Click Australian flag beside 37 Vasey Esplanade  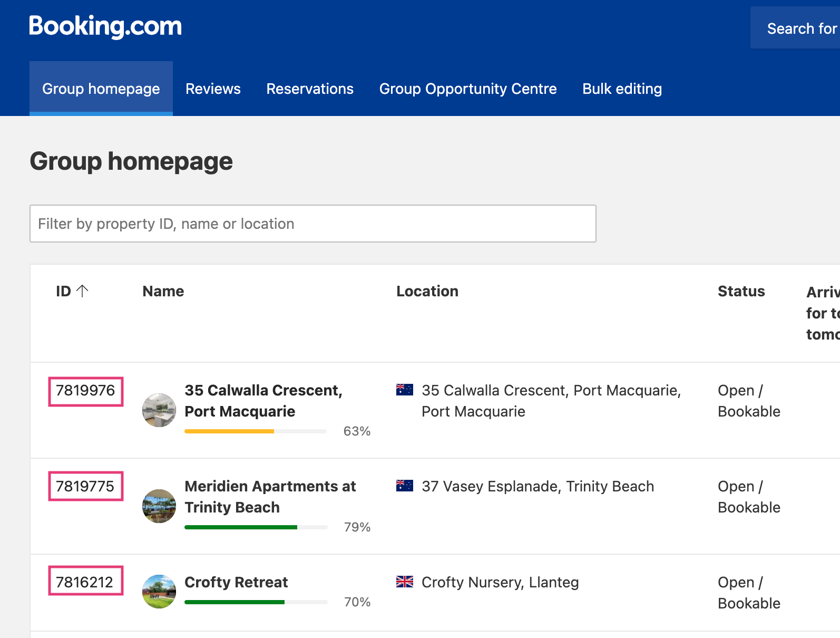[405, 486]
